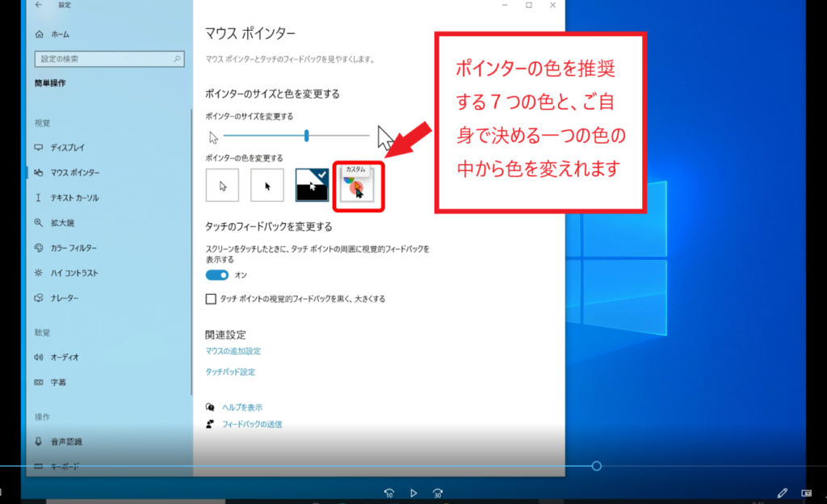Image resolution: width=827 pixels, height=504 pixels.
Task: Open タッチパッド設定 link
Action: [230, 372]
